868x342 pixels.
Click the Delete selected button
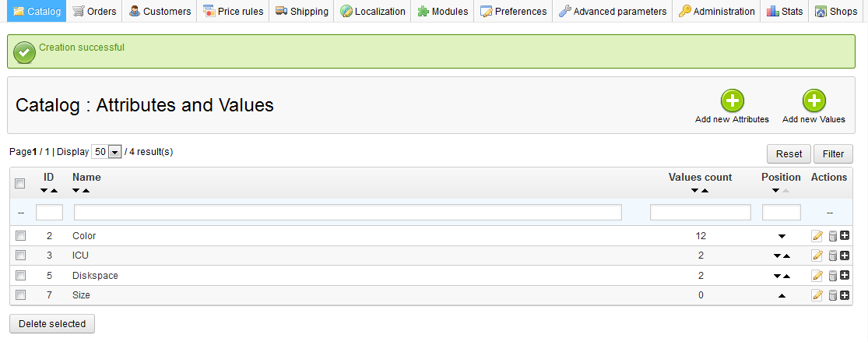tap(52, 323)
